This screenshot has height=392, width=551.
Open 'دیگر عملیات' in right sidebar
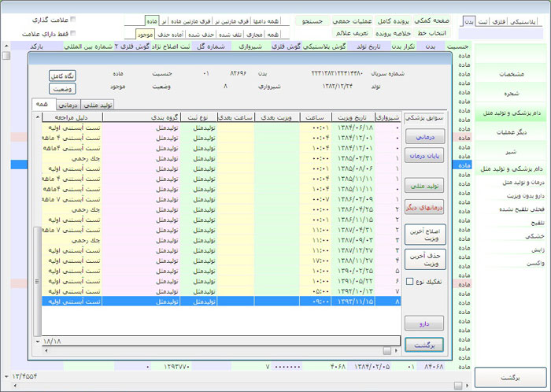tap(512, 132)
